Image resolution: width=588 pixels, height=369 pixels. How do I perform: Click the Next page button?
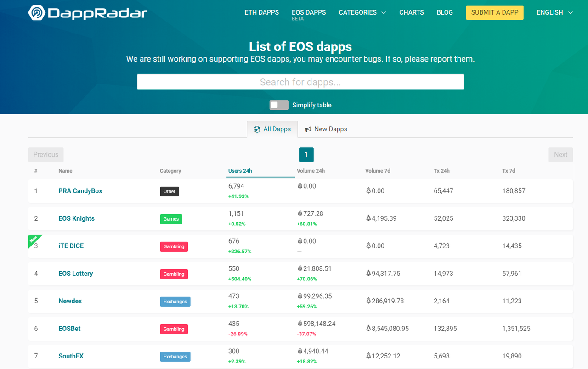[x=561, y=155]
